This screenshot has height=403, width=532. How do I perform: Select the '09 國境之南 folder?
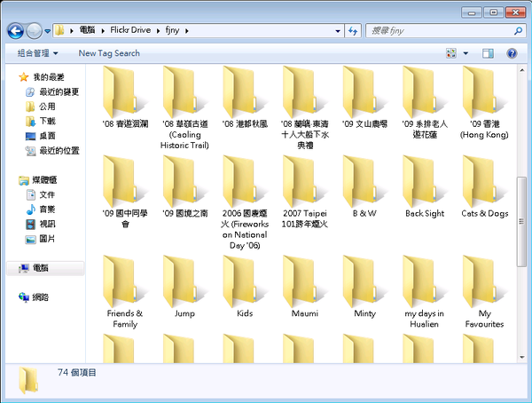184,186
